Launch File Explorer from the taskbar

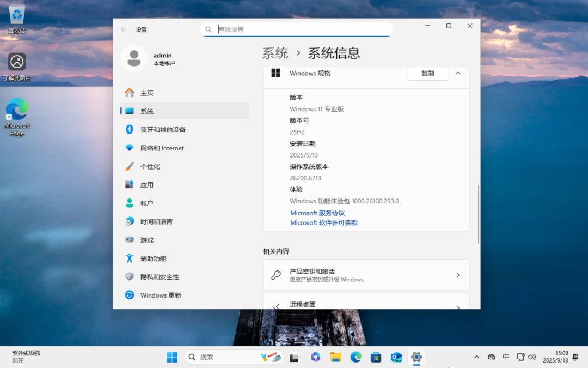(336, 357)
